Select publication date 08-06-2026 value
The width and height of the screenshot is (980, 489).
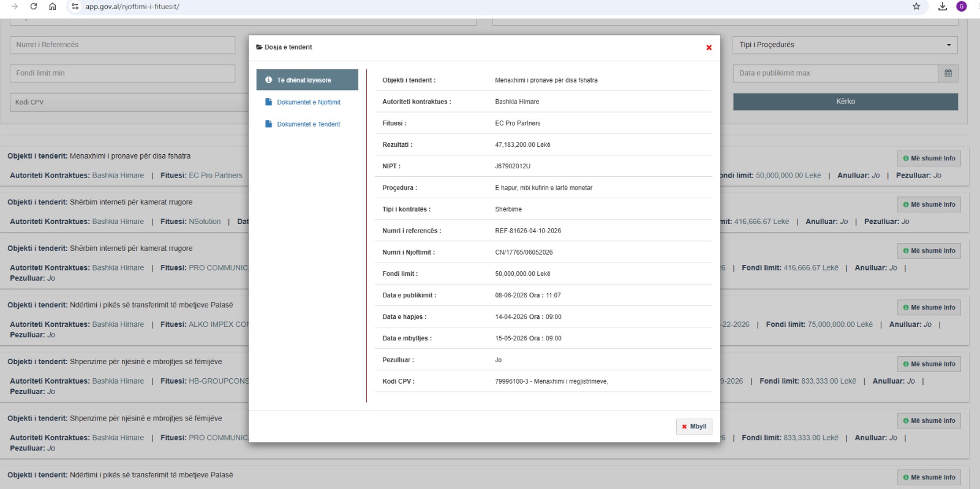pyautogui.click(x=527, y=296)
